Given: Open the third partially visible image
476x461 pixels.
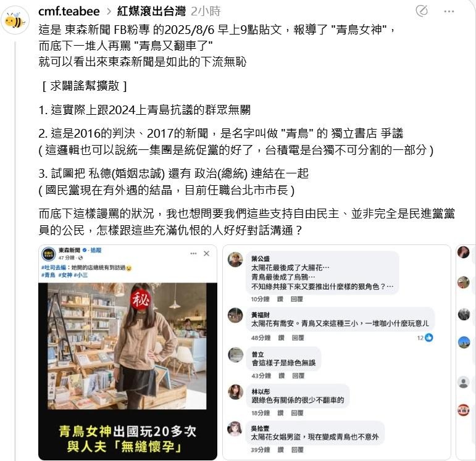Looking at the screenshot, I should tap(466, 352).
